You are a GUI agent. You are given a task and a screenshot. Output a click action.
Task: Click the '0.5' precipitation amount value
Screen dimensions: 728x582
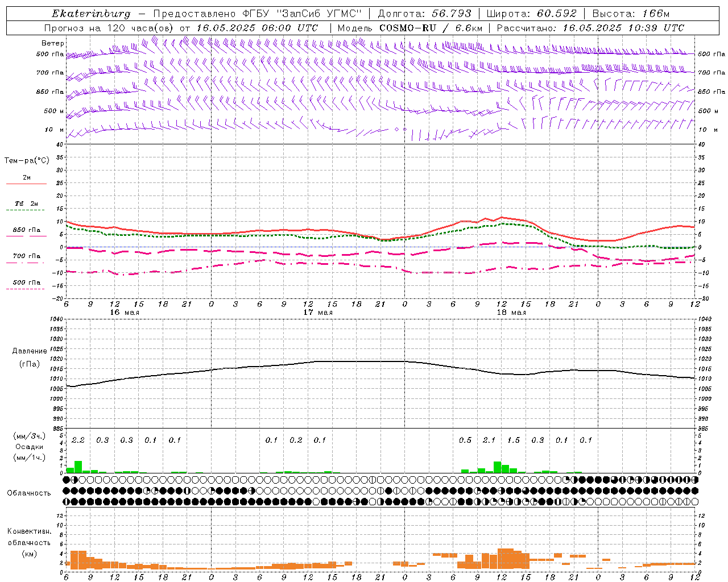[465, 440]
